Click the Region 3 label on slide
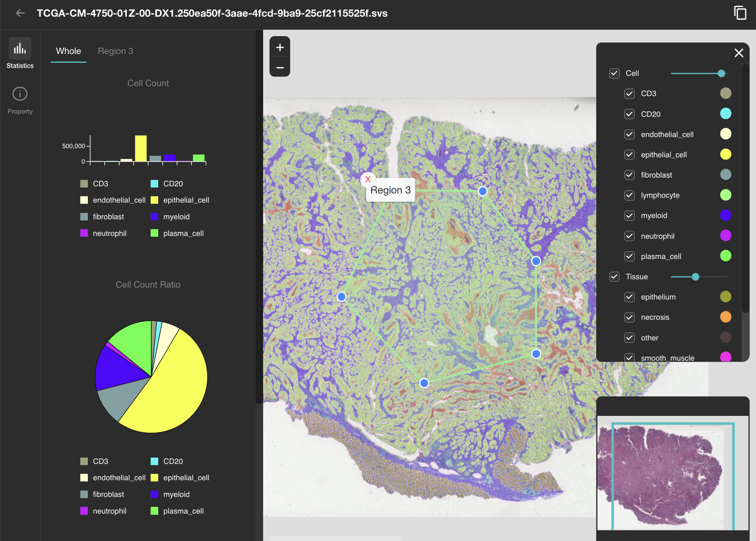 (390, 190)
